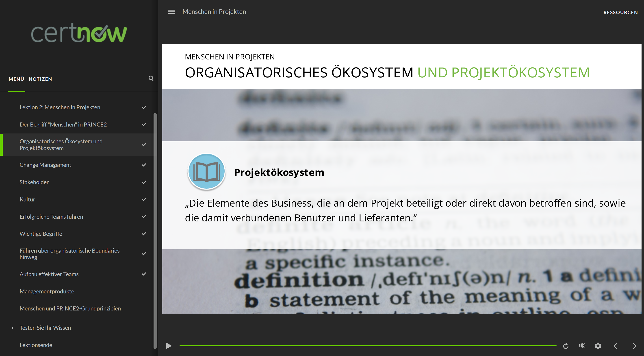The width and height of the screenshot is (644, 356).
Task: Open the Ressourcen panel
Action: click(620, 12)
